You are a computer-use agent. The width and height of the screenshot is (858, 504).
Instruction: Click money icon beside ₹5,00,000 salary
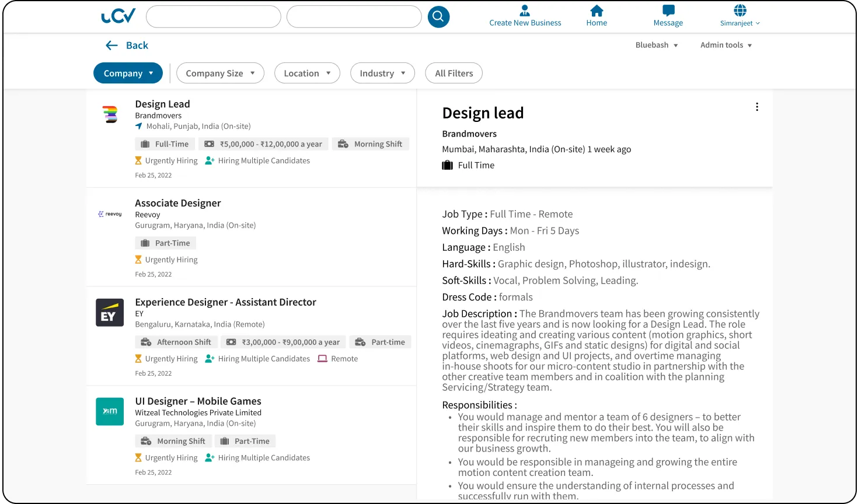pos(210,144)
